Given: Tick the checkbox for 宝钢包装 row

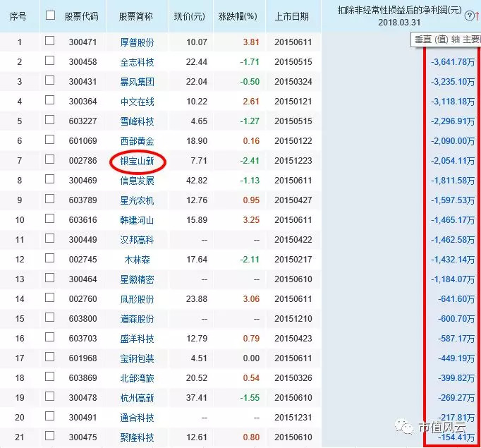Looking at the screenshot, I should 49,357.
